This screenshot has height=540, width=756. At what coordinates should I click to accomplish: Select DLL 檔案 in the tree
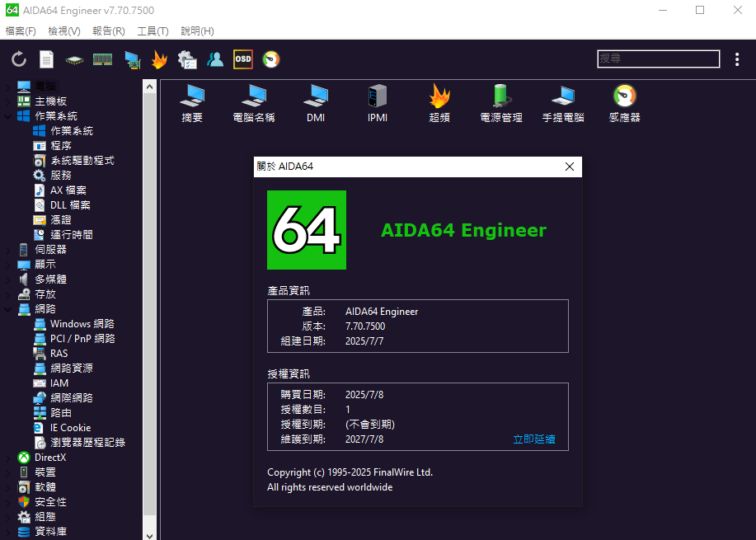[70, 205]
